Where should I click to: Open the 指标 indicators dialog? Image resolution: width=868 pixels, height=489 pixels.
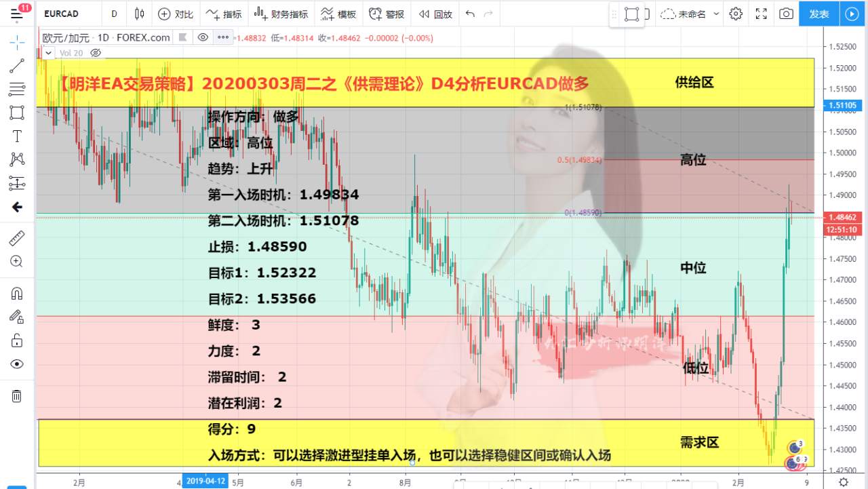(x=223, y=14)
